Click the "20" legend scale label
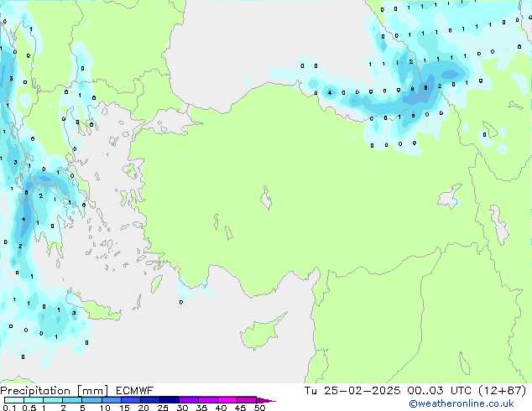This screenshot has width=532, height=411. 143,408
